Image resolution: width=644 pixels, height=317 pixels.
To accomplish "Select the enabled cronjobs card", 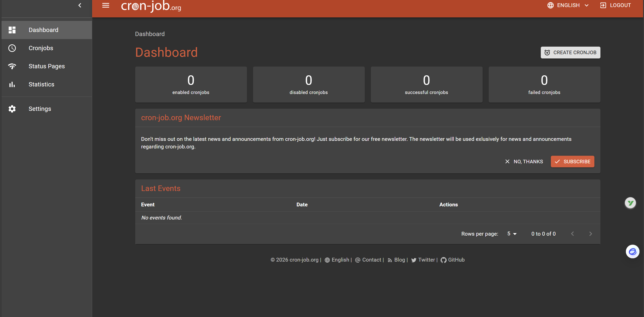I will [191, 85].
